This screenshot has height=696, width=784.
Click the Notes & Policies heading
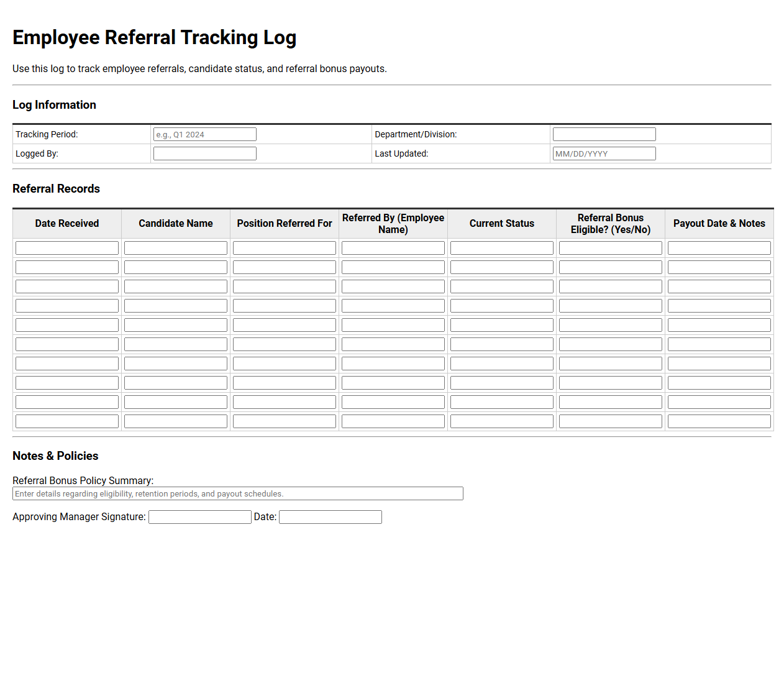tap(55, 456)
